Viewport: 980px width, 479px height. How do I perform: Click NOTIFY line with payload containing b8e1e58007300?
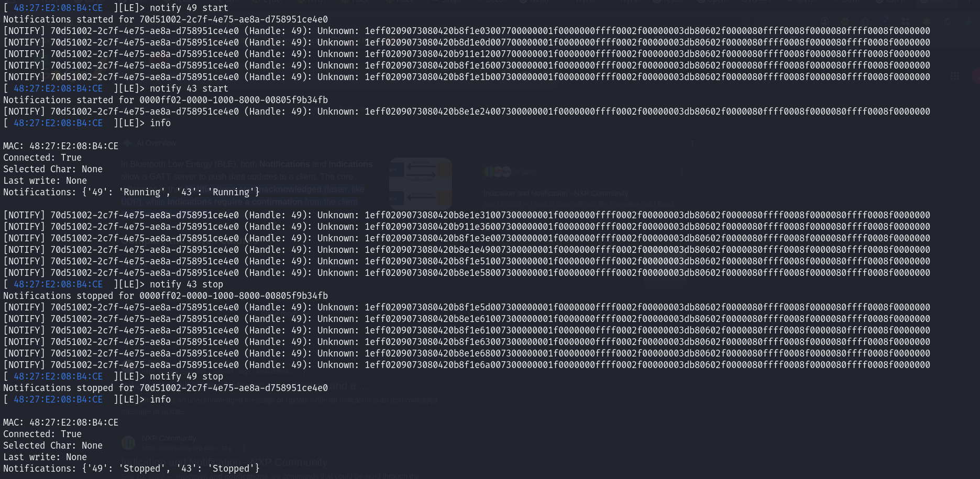(x=467, y=273)
